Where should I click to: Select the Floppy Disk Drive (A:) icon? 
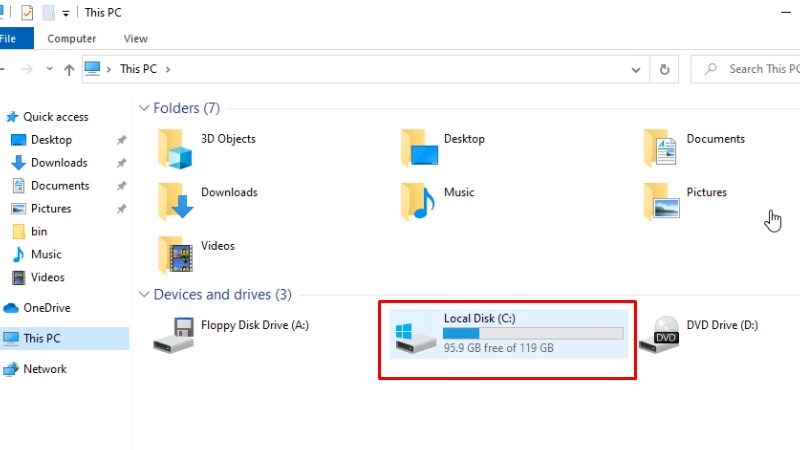pyautogui.click(x=174, y=335)
